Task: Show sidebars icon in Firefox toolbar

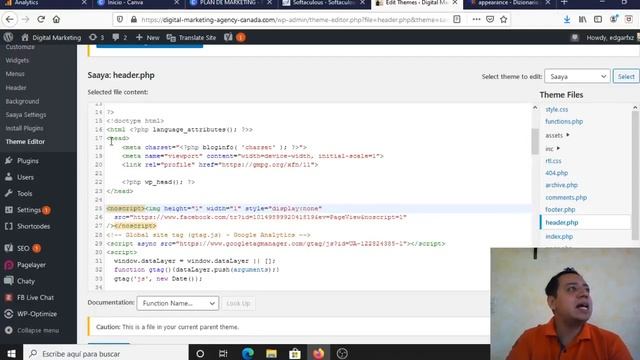Action: tap(598, 19)
